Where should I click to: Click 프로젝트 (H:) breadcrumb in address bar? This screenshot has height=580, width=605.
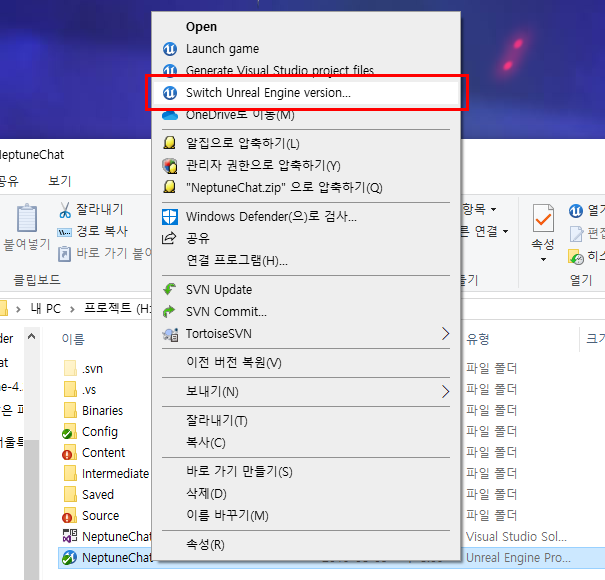point(117,308)
